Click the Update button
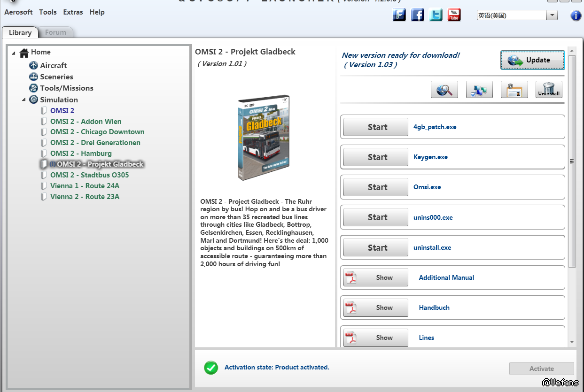This screenshot has height=392, width=584. pyautogui.click(x=533, y=60)
